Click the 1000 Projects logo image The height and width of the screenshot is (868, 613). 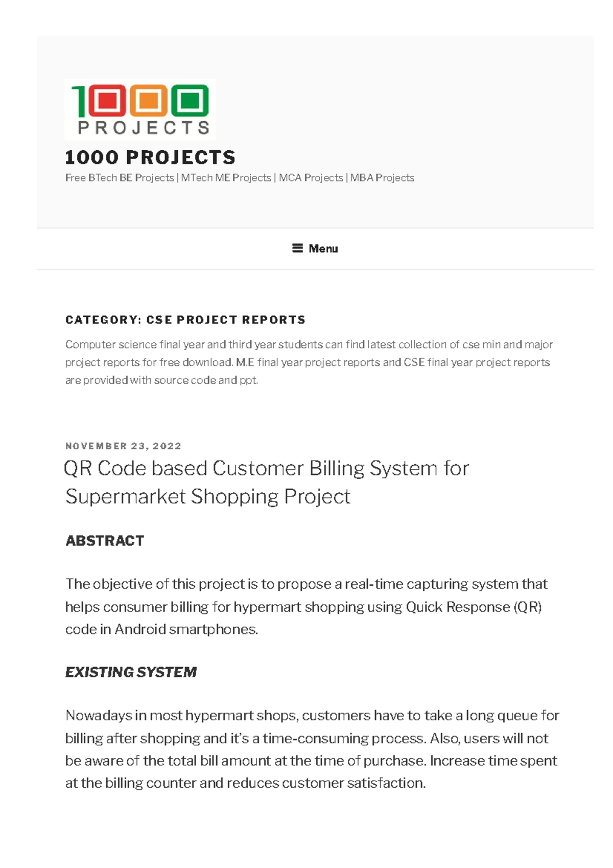click(x=139, y=109)
